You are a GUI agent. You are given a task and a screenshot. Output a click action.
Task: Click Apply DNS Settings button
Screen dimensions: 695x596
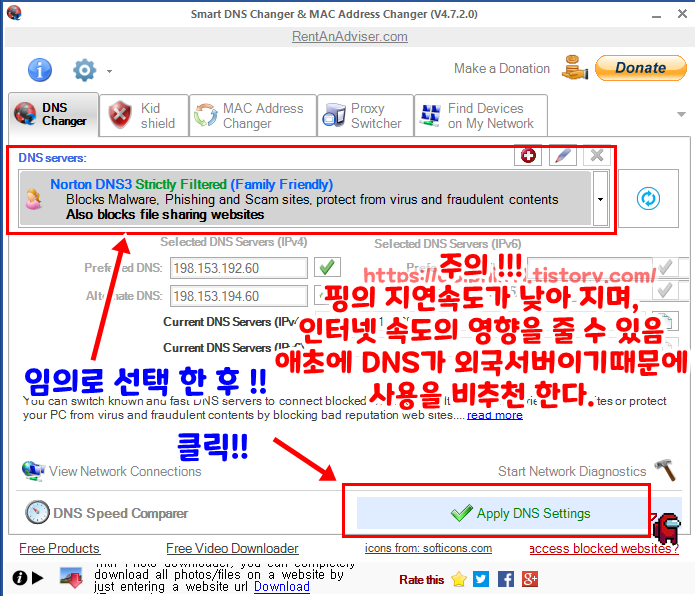tap(519, 513)
